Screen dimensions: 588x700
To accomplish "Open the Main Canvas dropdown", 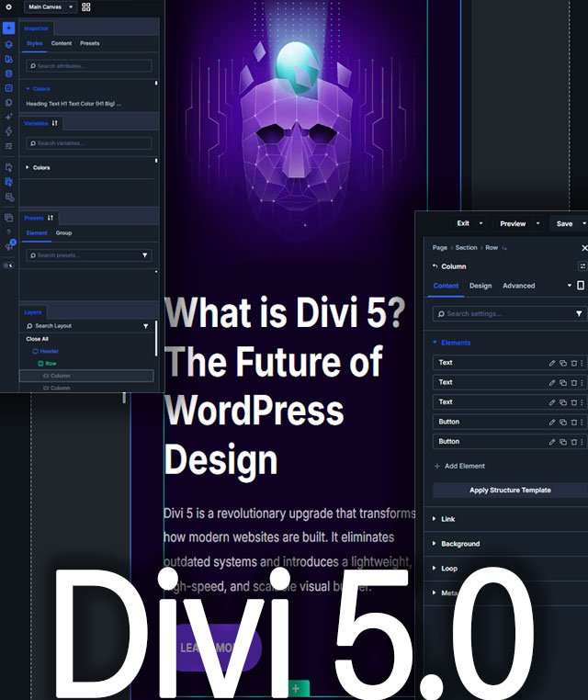I will click(50, 7).
